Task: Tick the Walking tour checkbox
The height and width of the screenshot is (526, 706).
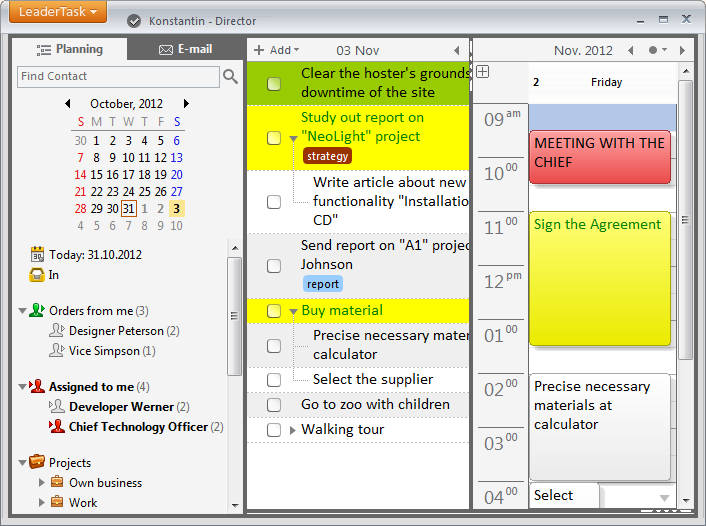Action: 274,430
